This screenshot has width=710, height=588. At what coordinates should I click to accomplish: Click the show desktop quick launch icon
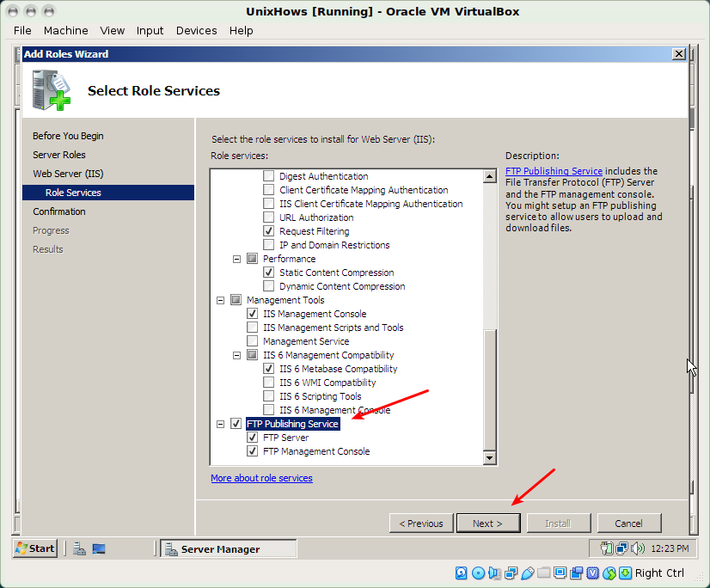coord(99,548)
